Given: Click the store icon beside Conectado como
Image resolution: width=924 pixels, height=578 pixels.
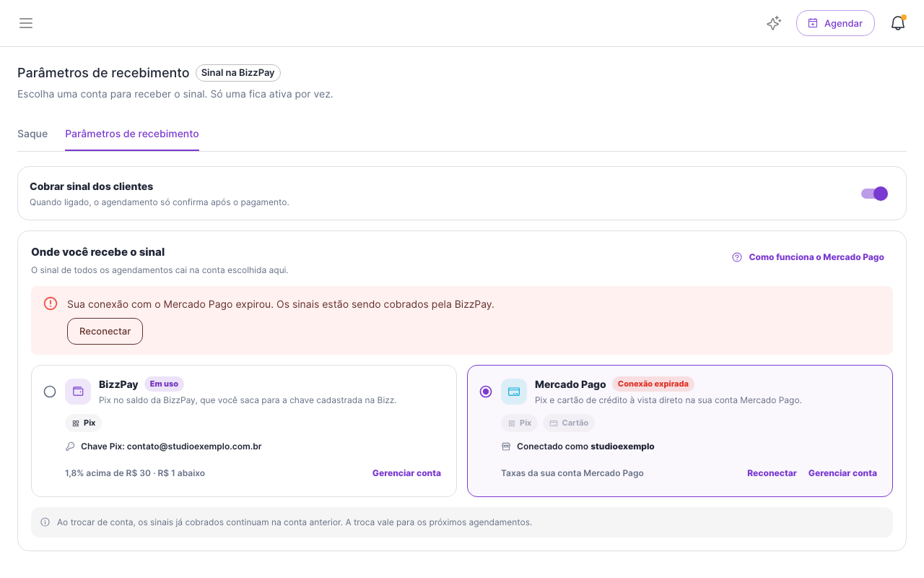Looking at the screenshot, I should (x=506, y=447).
